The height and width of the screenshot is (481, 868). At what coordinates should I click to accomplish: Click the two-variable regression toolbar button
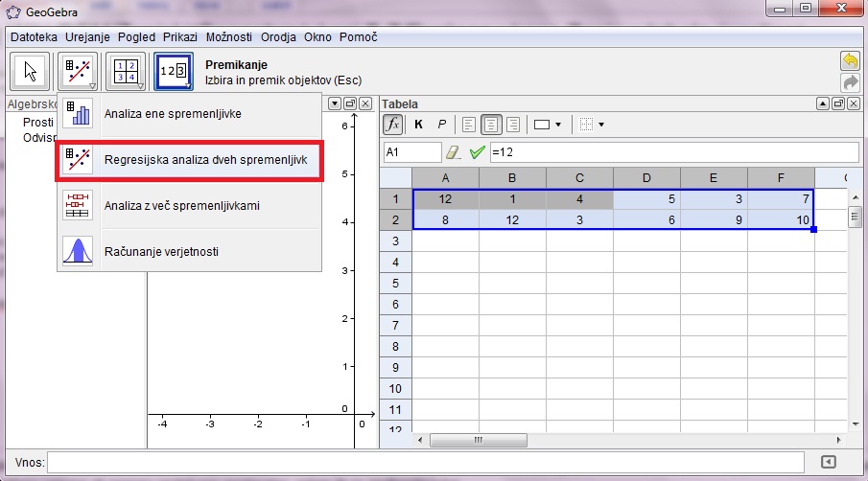point(78,72)
